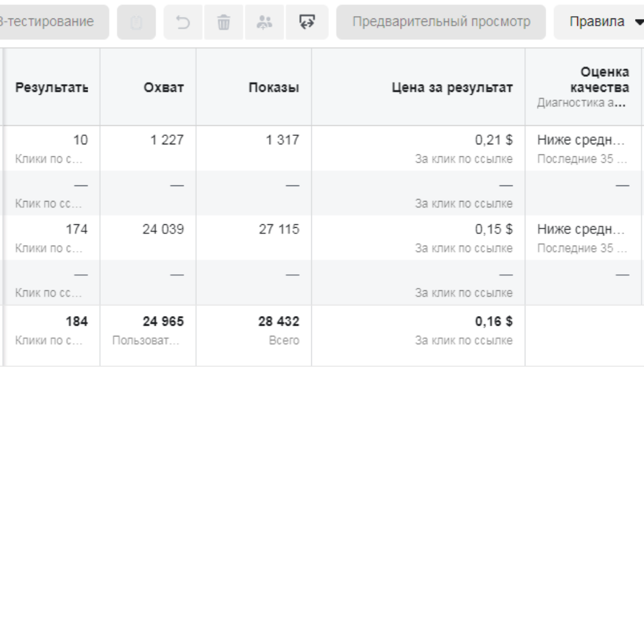Sort by the Результаты column header
The width and height of the screenshot is (644, 644).
click(51, 88)
